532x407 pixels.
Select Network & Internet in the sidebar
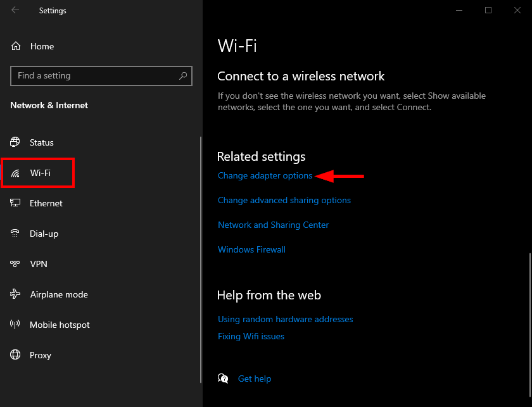pos(49,105)
